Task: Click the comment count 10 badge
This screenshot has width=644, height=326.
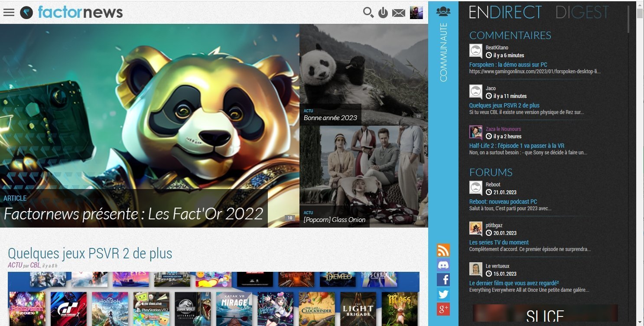Action: coord(290,218)
